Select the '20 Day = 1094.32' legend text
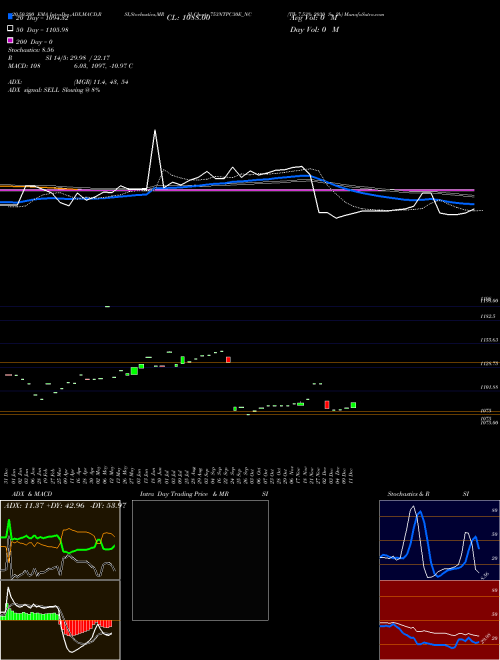The image size is (500, 660). [42, 18]
